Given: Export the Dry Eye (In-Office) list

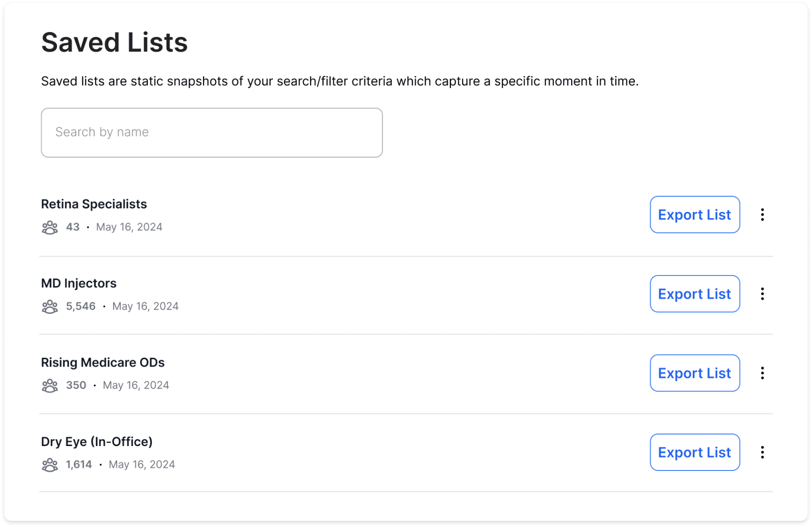Looking at the screenshot, I should tap(695, 452).
